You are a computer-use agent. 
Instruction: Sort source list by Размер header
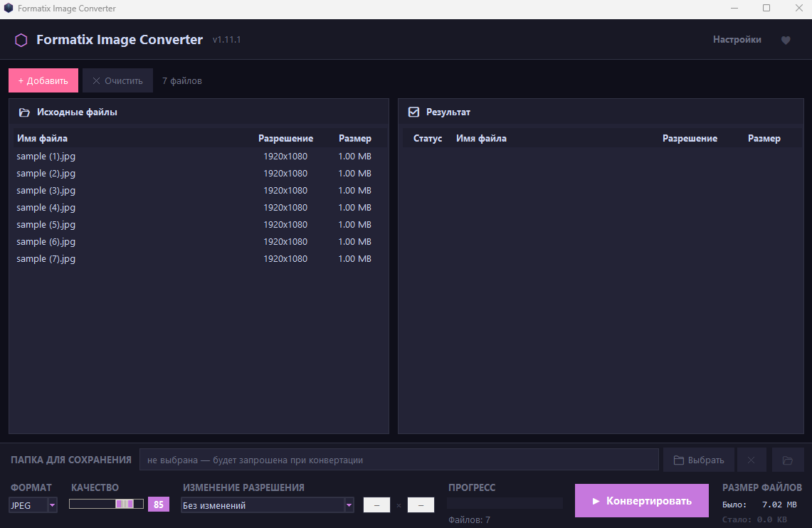coord(354,138)
